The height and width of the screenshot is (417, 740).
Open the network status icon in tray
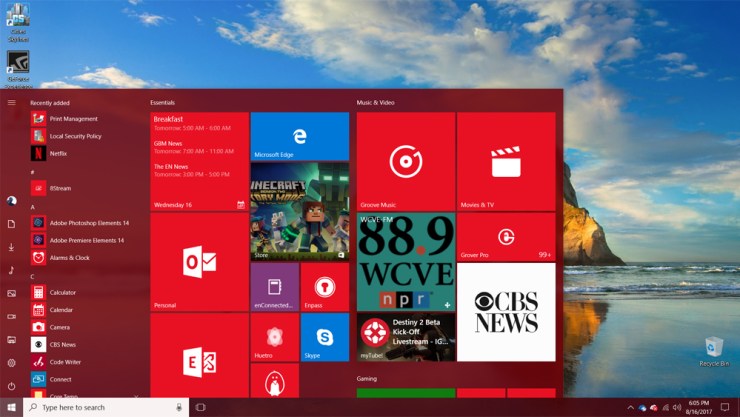point(665,407)
